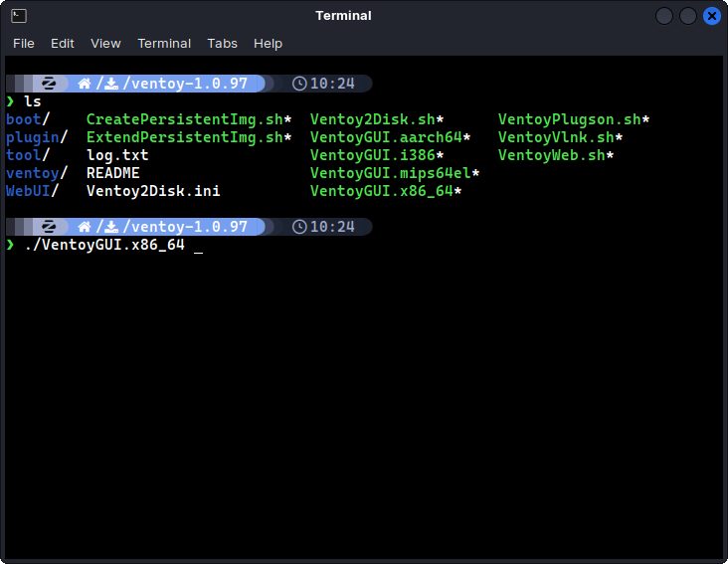This screenshot has width=728, height=564.
Task: Click the terminal icon in title bar
Action: coord(19,16)
